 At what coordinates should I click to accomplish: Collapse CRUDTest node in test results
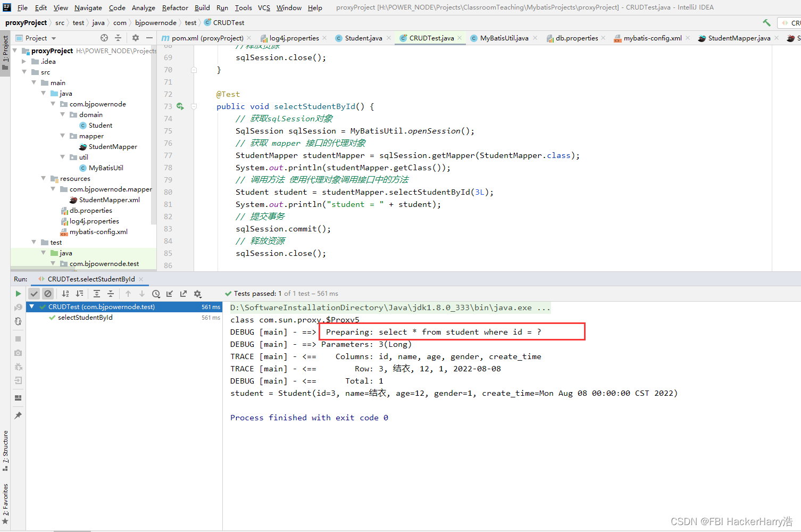tap(32, 306)
